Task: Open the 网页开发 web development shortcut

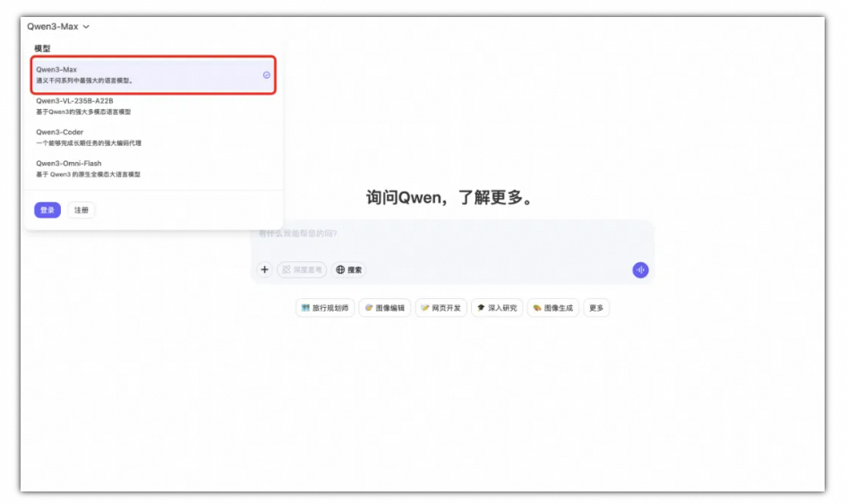Action: pos(441,308)
